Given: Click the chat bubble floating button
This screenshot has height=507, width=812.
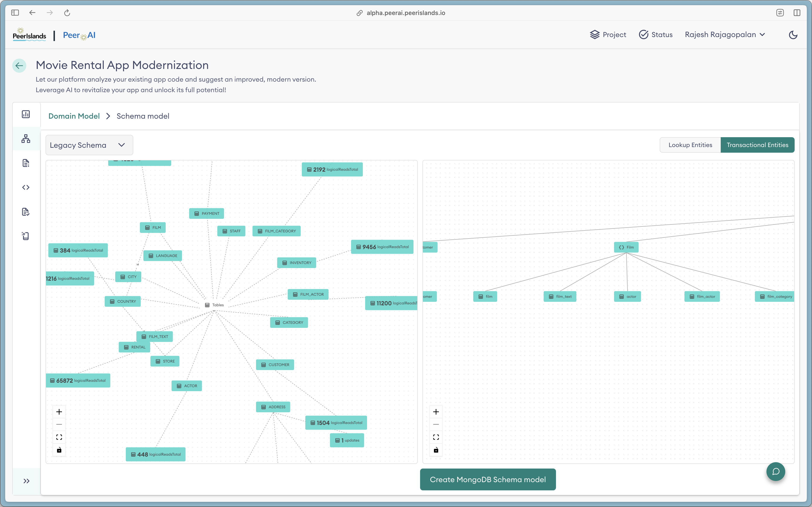Looking at the screenshot, I should coord(775,471).
